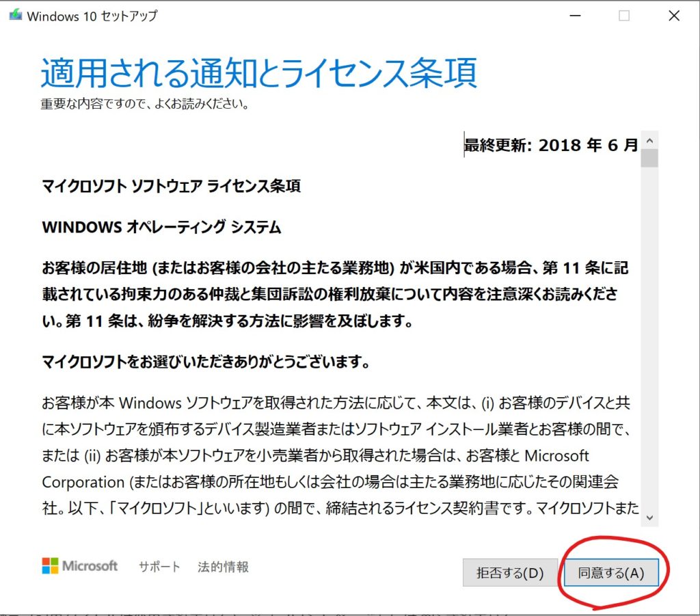Click the 最終更新: 2018 年 6 月 text
Image resolution: width=700 pixels, height=616 pixels.
tap(551, 145)
